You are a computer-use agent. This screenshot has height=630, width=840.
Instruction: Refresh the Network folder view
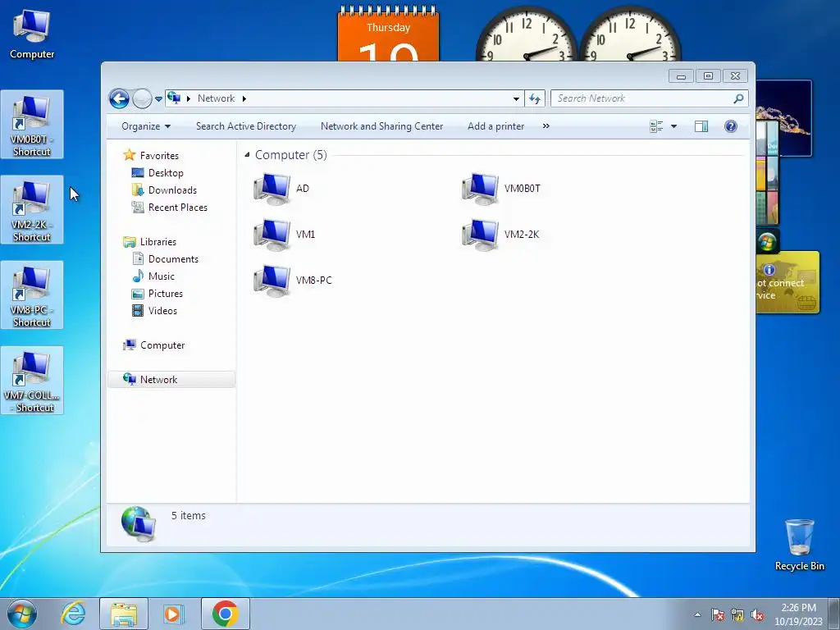point(535,98)
